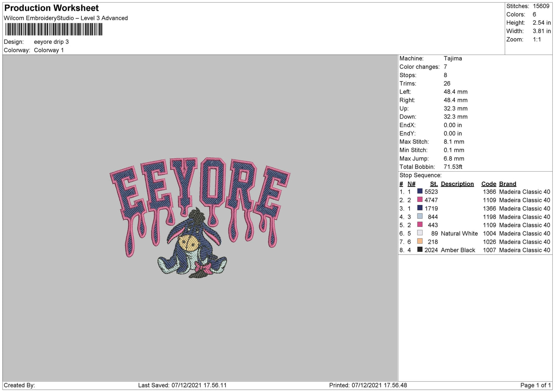Click thread code 1004 in row 6
Viewport: 555px width, 392px height.
[x=490, y=233]
